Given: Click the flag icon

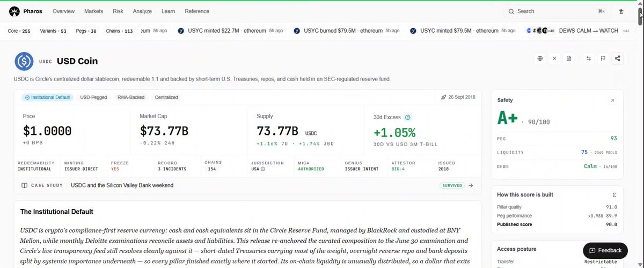Looking at the screenshot, I should click(x=603, y=59).
